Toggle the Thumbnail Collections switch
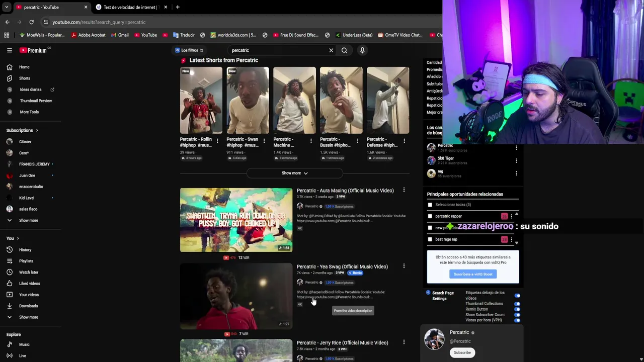The width and height of the screenshot is (644, 362). pyautogui.click(x=517, y=304)
